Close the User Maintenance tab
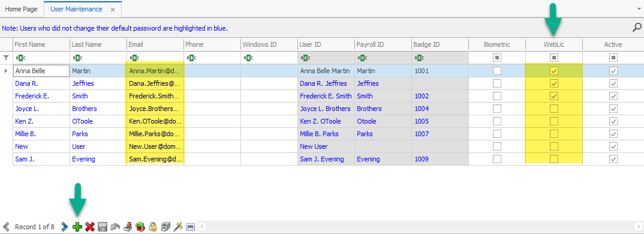This screenshot has width=644, height=234. click(x=113, y=9)
